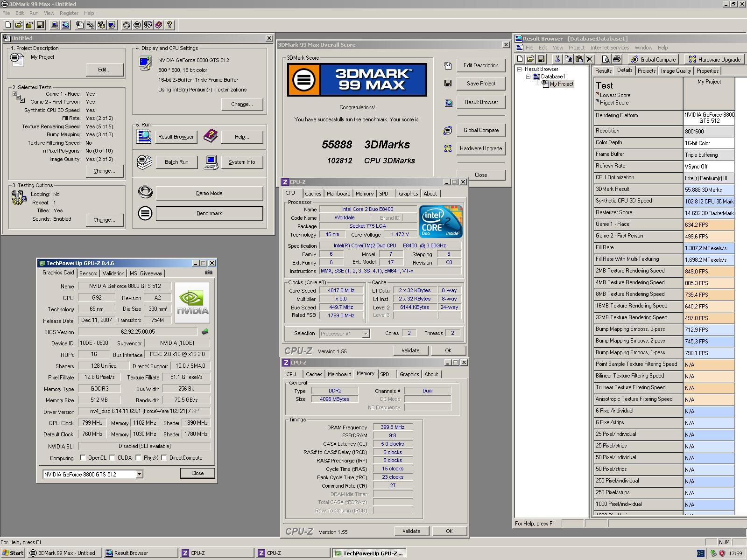The height and width of the screenshot is (560, 747).
Task: Switch to the Caches tab in upper CPU-Z
Action: [313, 194]
